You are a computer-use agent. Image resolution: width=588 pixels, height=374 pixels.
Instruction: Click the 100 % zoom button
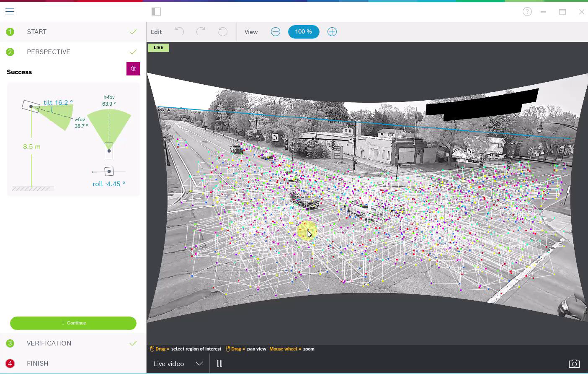[x=304, y=32]
